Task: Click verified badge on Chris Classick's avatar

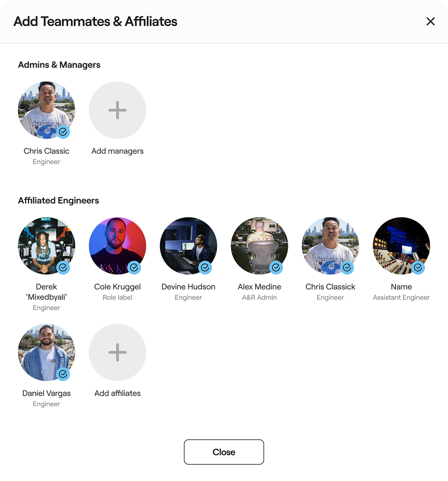Action: 347,268
